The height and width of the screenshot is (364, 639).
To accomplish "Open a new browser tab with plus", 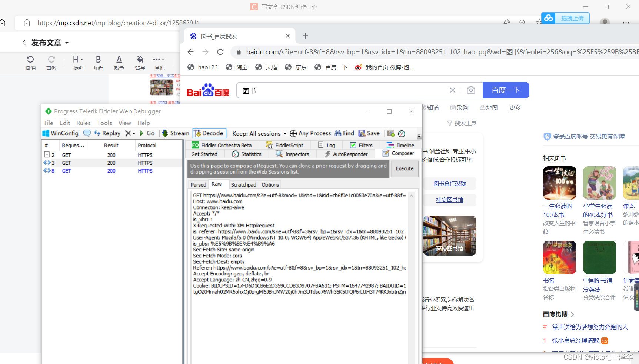I will click(305, 36).
